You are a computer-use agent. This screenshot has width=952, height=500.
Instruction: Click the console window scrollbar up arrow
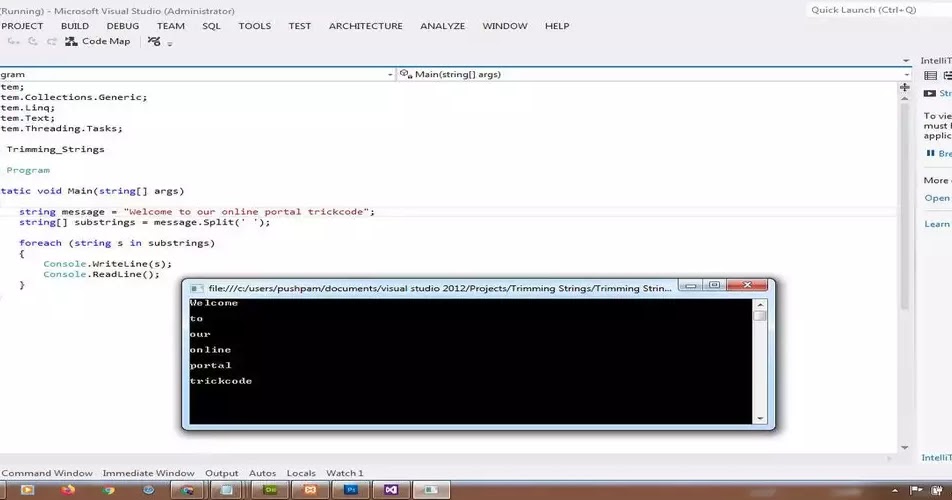click(x=760, y=305)
